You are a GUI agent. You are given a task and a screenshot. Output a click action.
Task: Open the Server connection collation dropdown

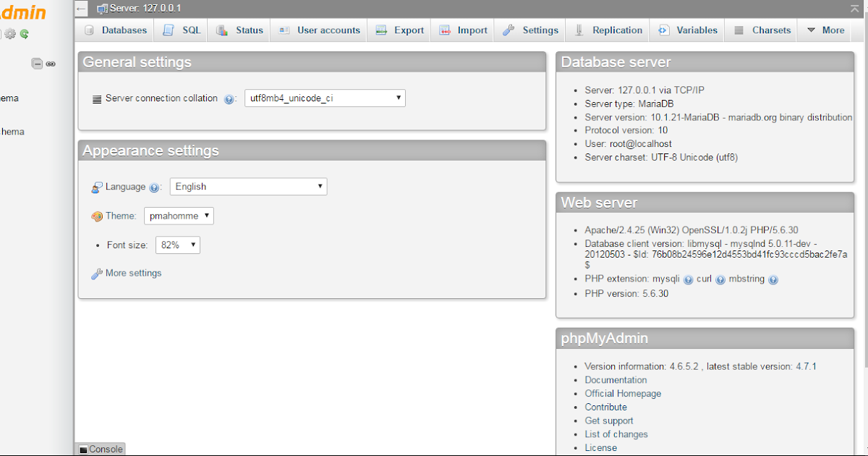(325, 98)
